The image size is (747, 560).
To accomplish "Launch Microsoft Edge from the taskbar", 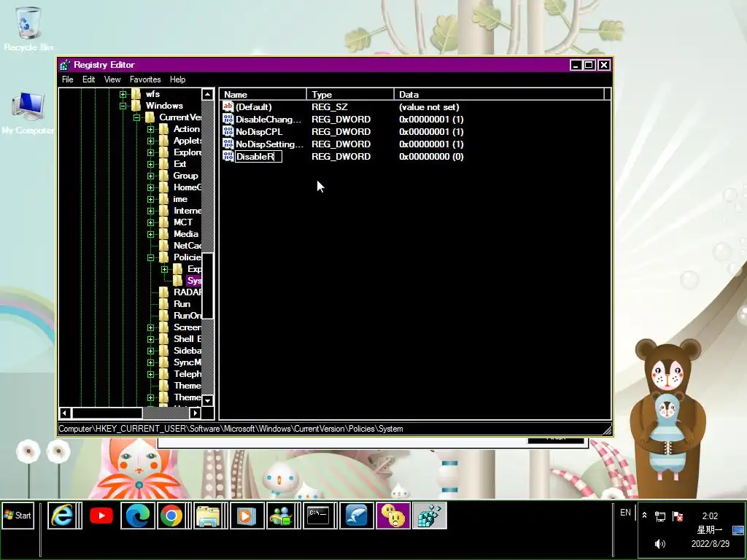I will tap(137, 516).
